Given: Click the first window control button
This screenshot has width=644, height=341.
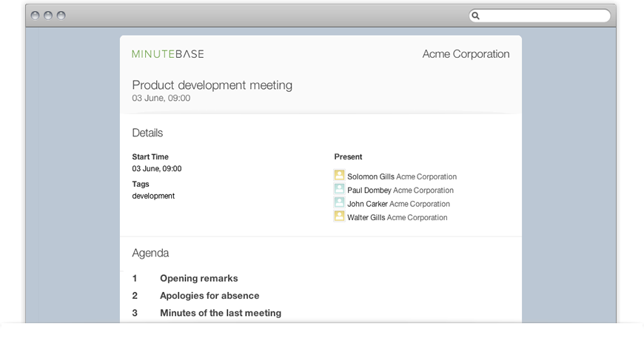Looking at the screenshot, I should click(x=36, y=16).
